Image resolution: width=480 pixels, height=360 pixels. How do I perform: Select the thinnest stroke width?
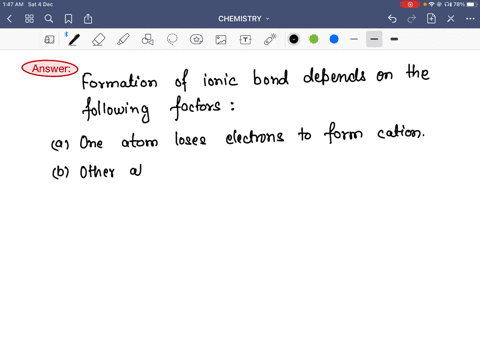point(354,39)
